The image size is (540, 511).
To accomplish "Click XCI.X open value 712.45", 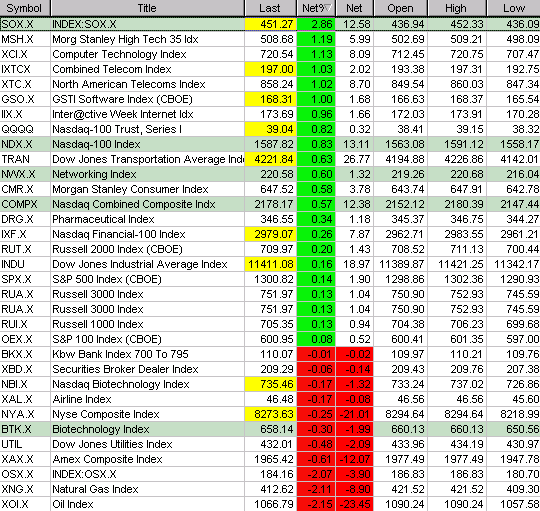I will [x=401, y=54].
